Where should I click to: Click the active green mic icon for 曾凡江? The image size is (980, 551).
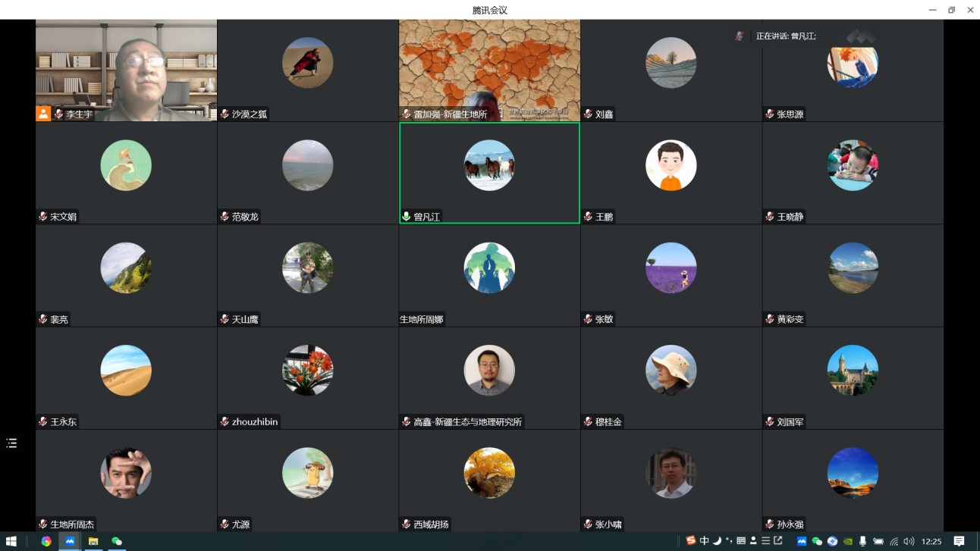pos(407,217)
